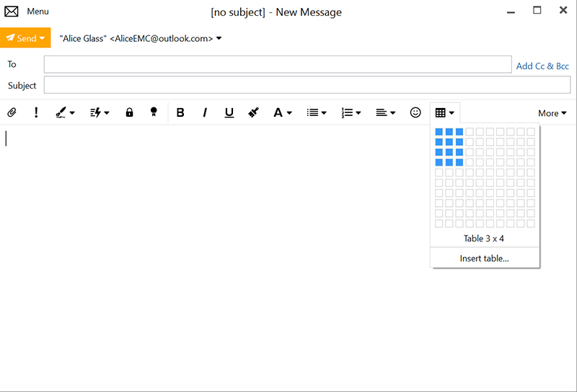
Task: Open the Menu in title bar
Action: click(38, 12)
